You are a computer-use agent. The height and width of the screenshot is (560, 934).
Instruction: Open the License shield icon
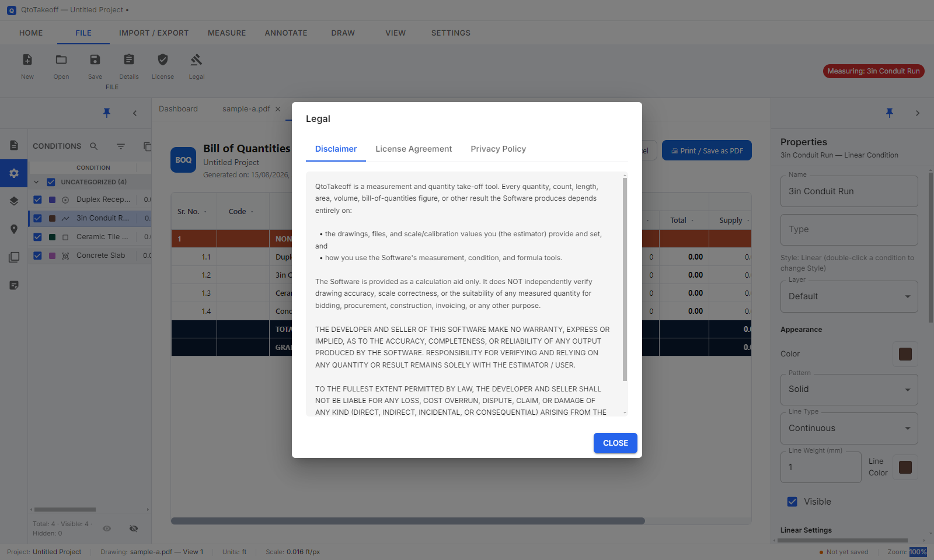click(x=163, y=60)
